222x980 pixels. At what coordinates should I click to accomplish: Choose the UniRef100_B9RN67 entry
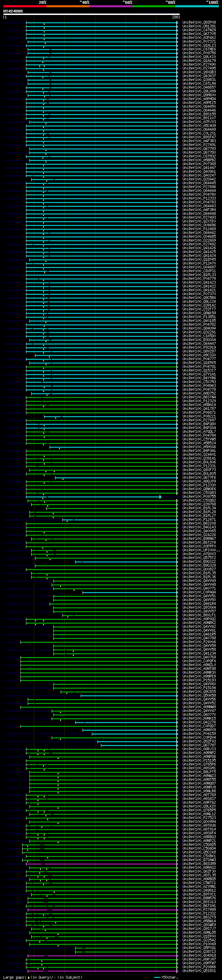[199, 539]
